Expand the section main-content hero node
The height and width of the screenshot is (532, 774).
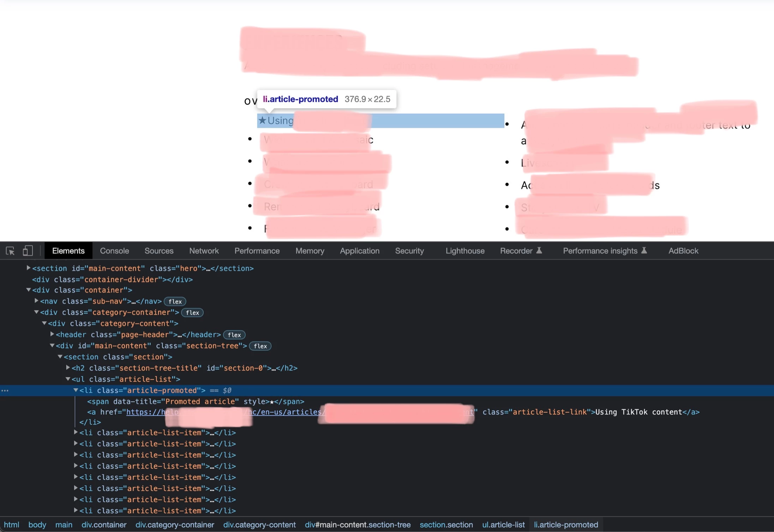(29, 268)
